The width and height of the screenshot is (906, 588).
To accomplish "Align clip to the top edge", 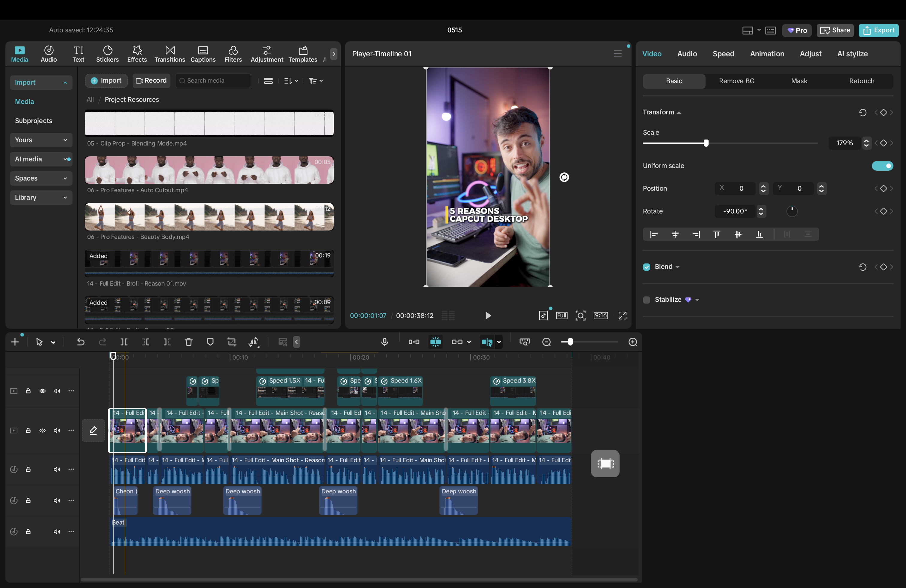I will click(716, 234).
